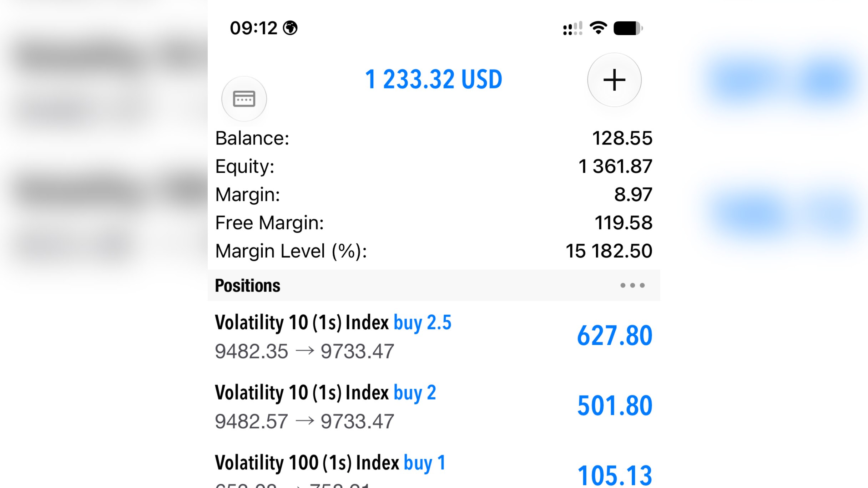Tap the 1 233.32 USD profit header

(434, 79)
